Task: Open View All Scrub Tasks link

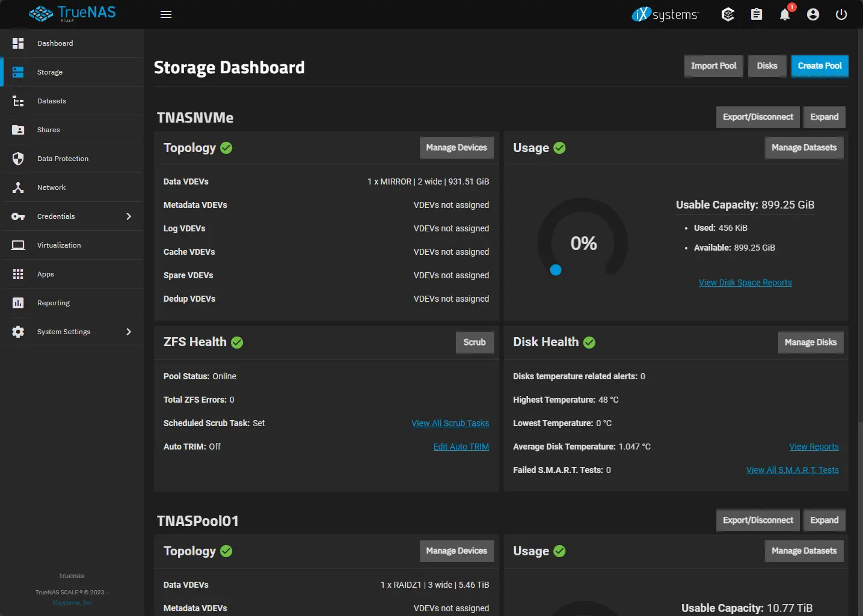Action: point(450,423)
